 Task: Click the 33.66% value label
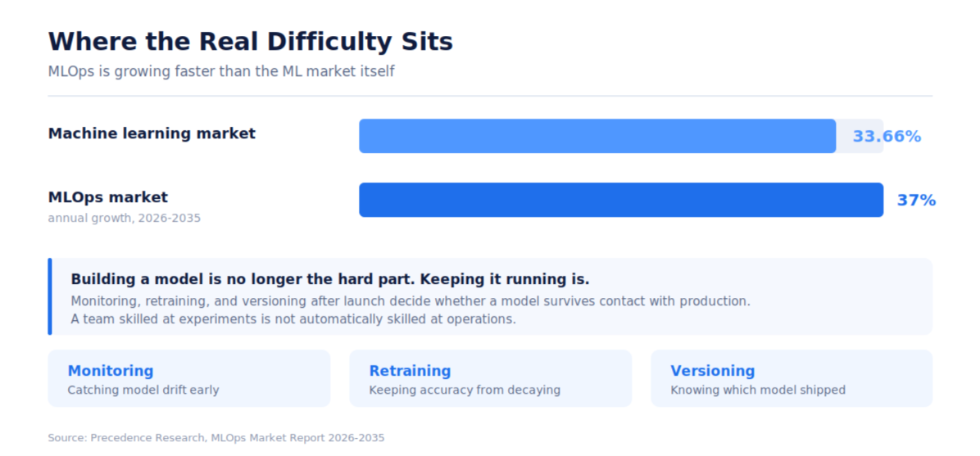887,136
